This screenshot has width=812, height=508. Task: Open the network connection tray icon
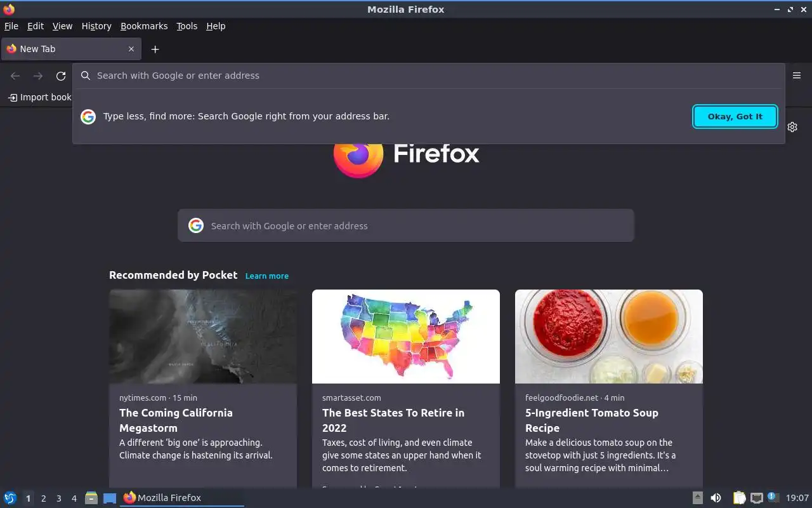click(756, 498)
